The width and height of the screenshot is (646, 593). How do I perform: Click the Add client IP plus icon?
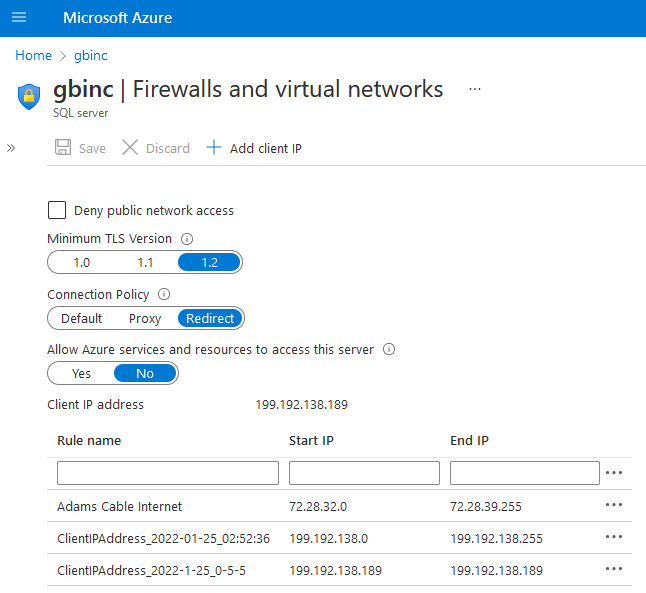[x=214, y=147]
